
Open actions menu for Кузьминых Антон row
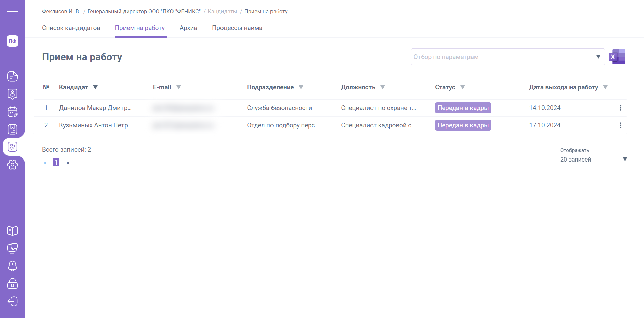[x=620, y=125]
